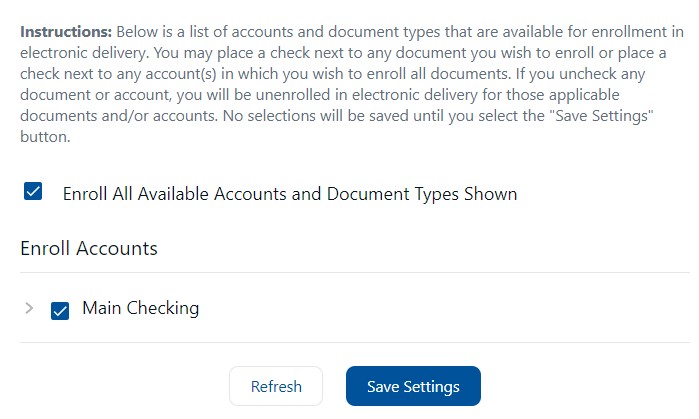Open the Main Checking row disclosure chevron
This screenshot has width=699, height=419.
pyautogui.click(x=29, y=308)
